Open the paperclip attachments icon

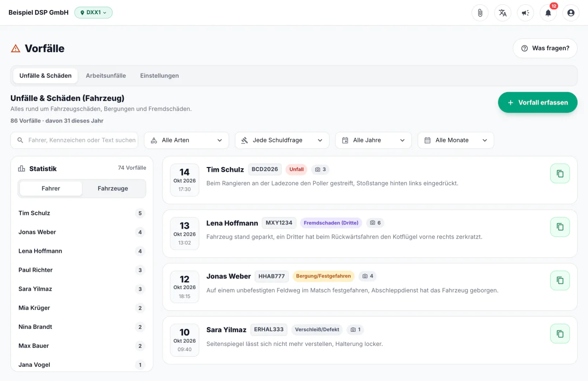pos(480,13)
